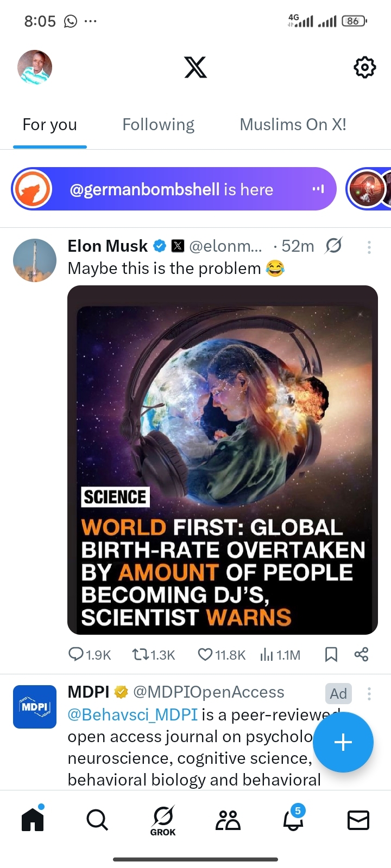The image size is (391, 868).
Task: Switch to the Following tab
Action: coord(158,125)
